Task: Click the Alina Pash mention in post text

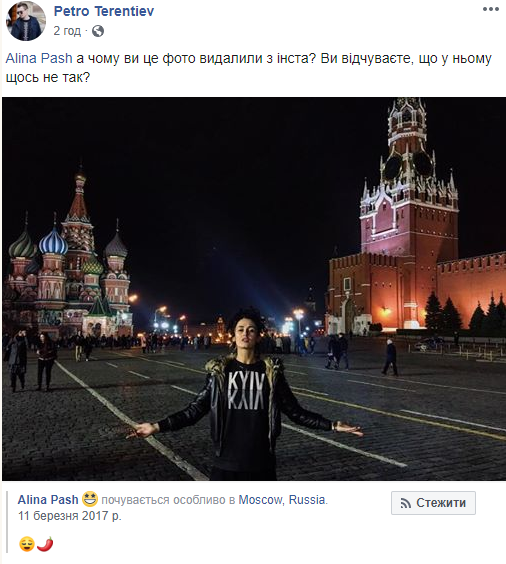Action: pyautogui.click(x=39, y=58)
